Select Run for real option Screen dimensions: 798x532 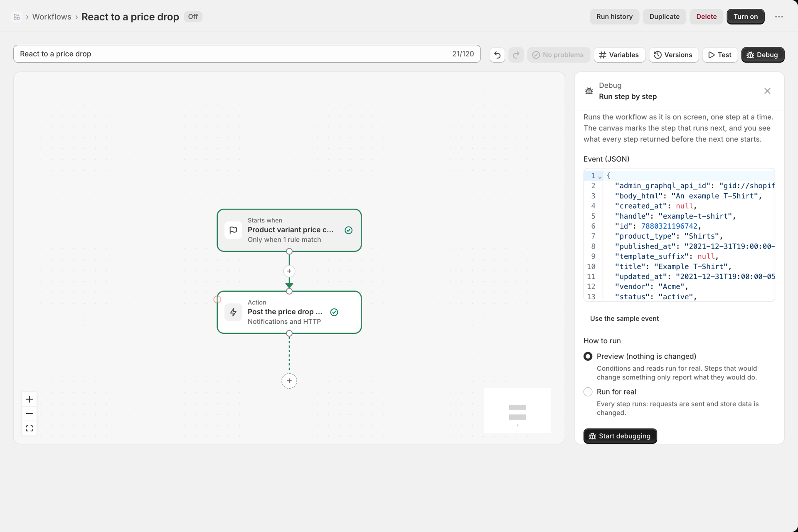(x=588, y=392)
